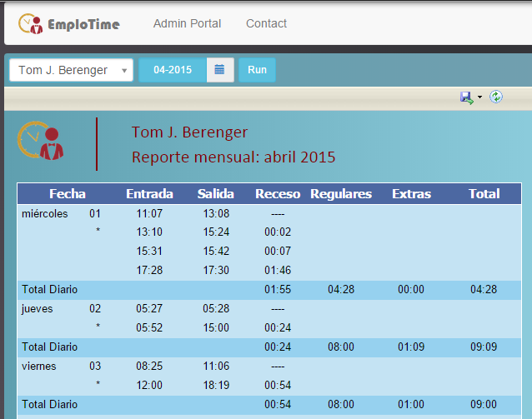This screenshot has width=532, height=419.
Task: Click the EmploTime logo in the header
Action: [69, 24]
